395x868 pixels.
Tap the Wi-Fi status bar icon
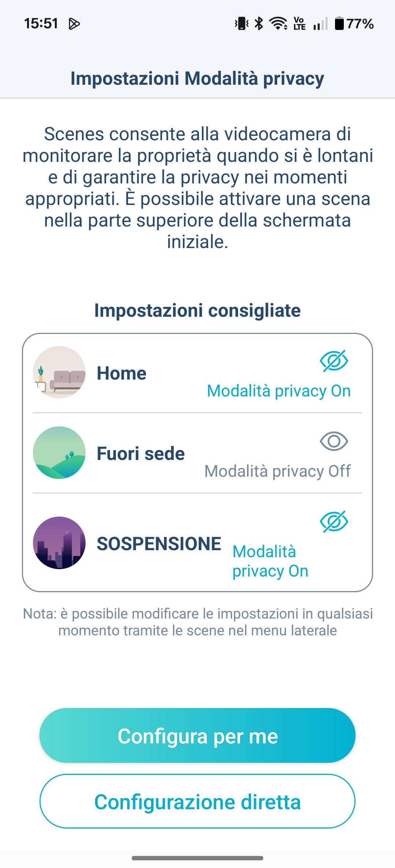(x=278, y=24)
